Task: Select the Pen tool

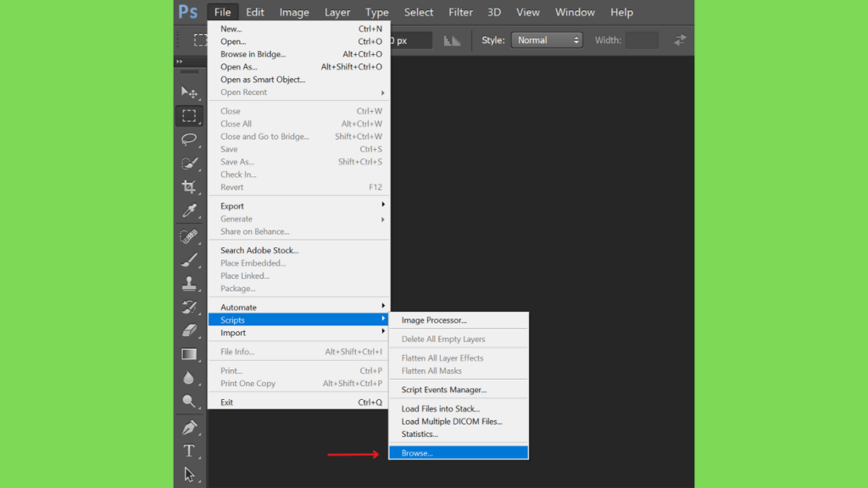Action: pyautogui.click(x=189, y=428)
